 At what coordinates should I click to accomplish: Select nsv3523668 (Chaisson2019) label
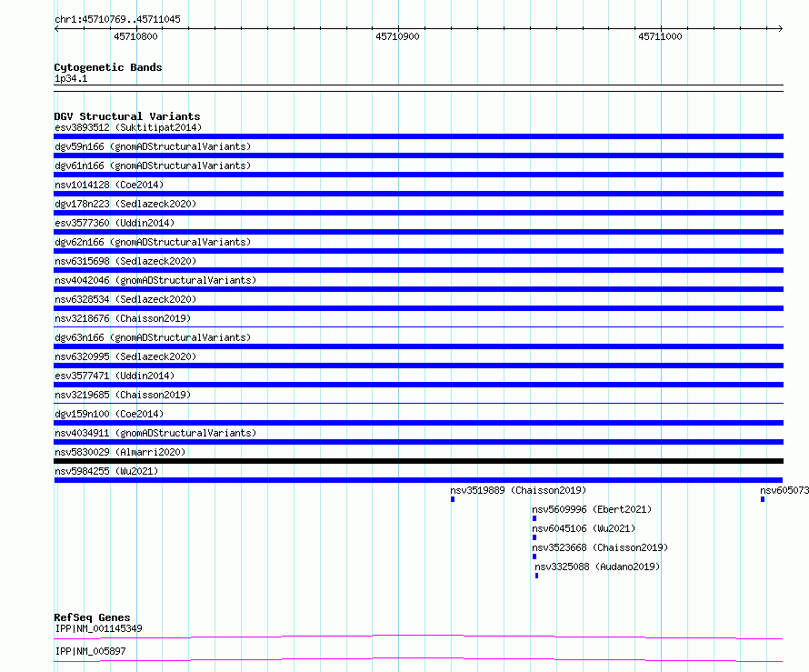(600, 547)
